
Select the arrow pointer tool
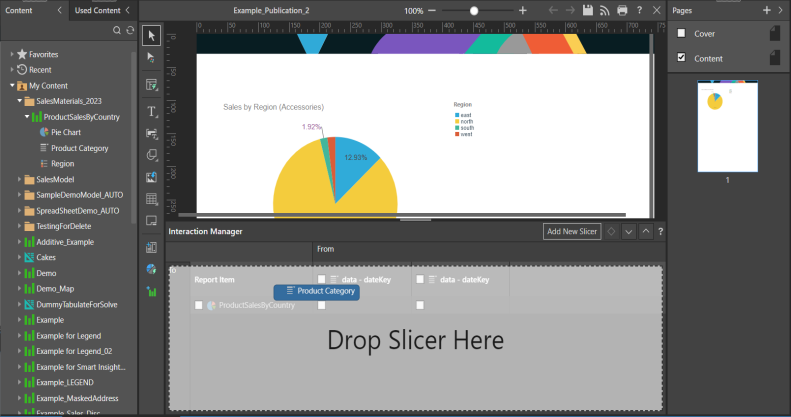point(152,36)
